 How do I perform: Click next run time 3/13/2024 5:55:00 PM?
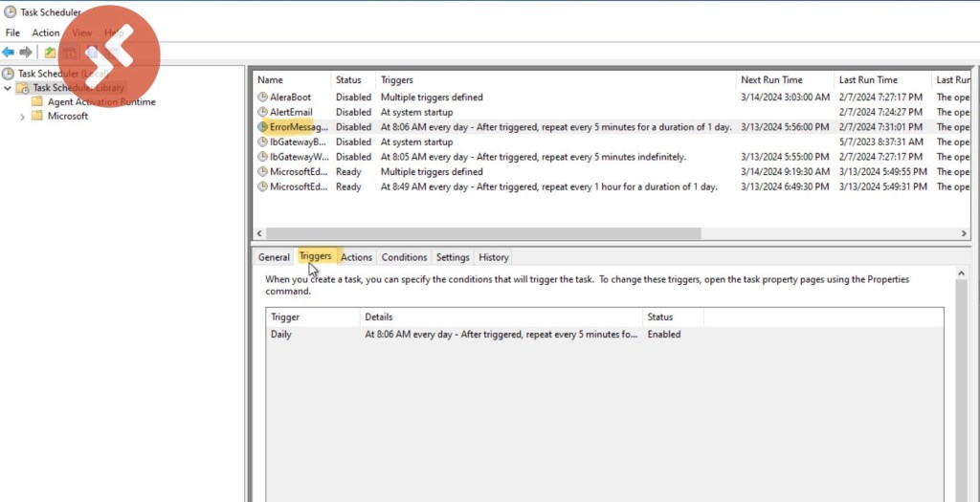click(x=785, y=157)
